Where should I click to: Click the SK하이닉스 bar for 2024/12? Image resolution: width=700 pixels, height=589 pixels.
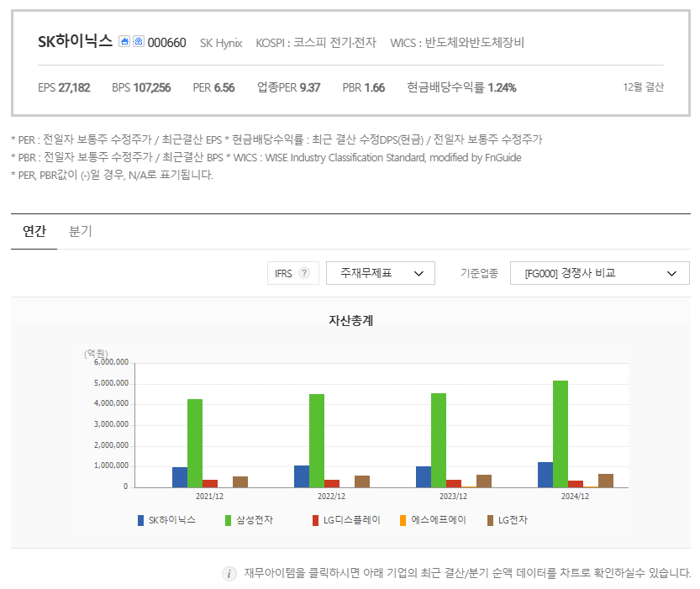tap(545, 475)
